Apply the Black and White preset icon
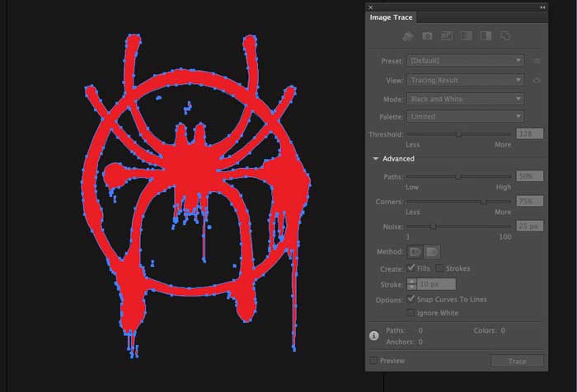The image size is (577, 392). (x=486, y=35)
